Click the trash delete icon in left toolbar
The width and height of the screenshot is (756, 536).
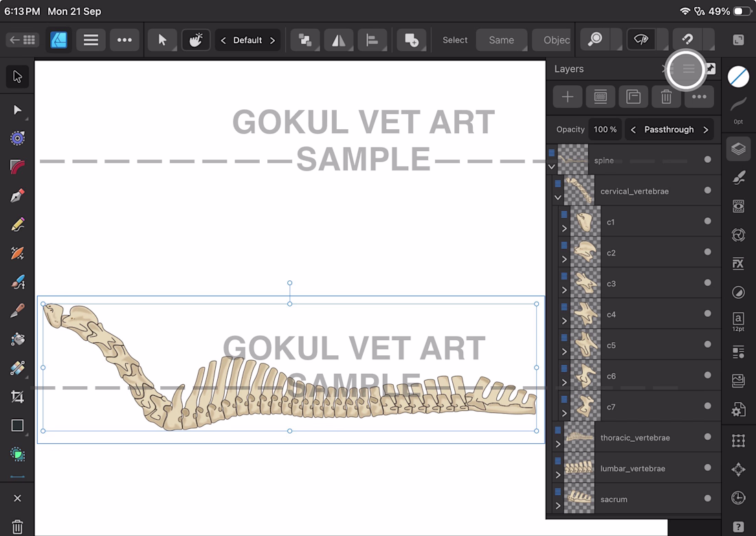(17, 527)
